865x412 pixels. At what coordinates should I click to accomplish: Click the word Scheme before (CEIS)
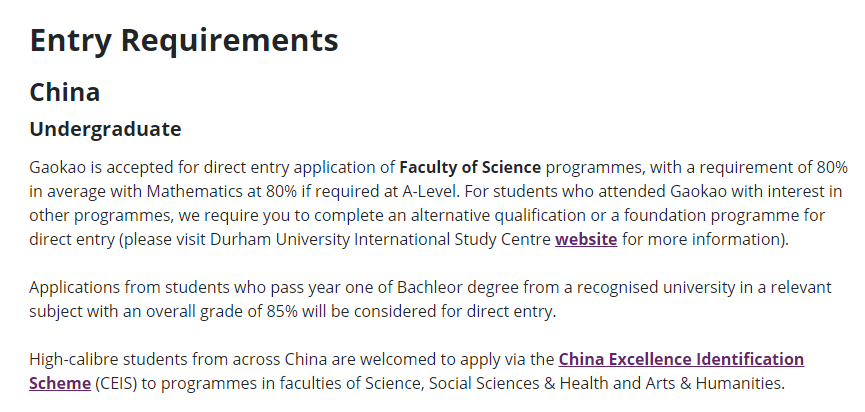60,383
